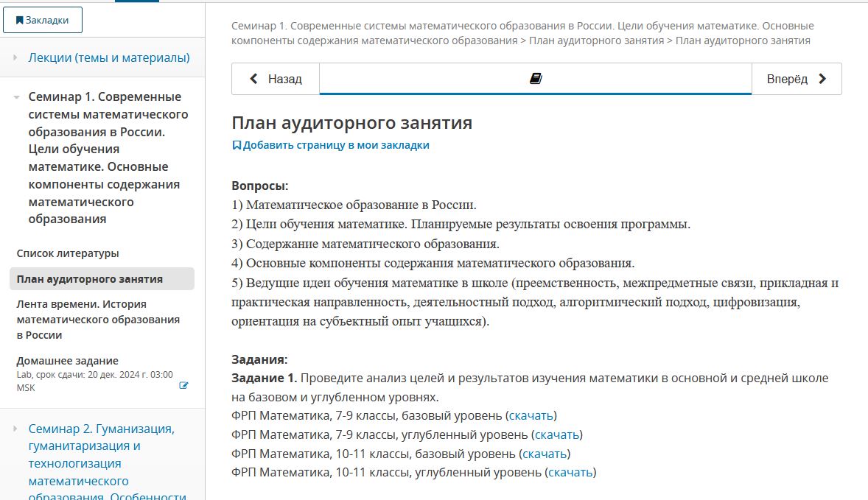Screen dimensions: 868x500
Task: Open the Закладки panel
Action: click(43, 20)
